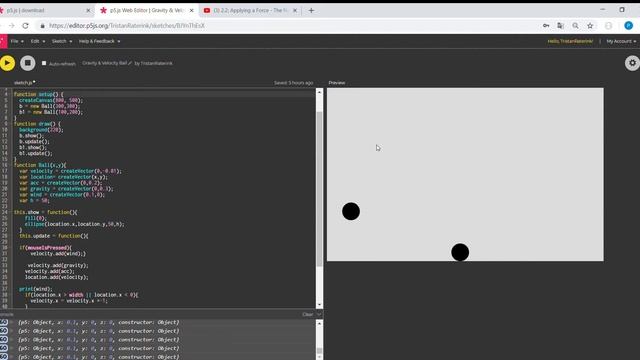Click the 'print(wind);' code line
Viewport: 640px width, 360px height.
[36, 289]
